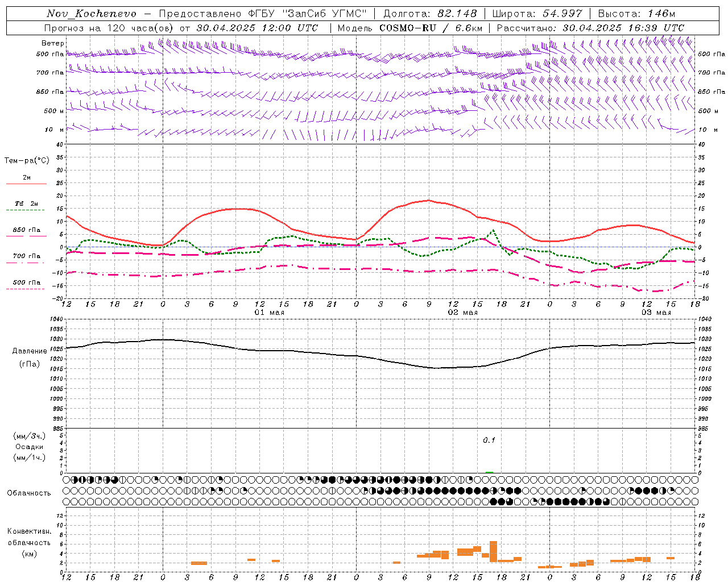
Task: Click the green precipitation bar below 0.1
Action: [489, 472]
